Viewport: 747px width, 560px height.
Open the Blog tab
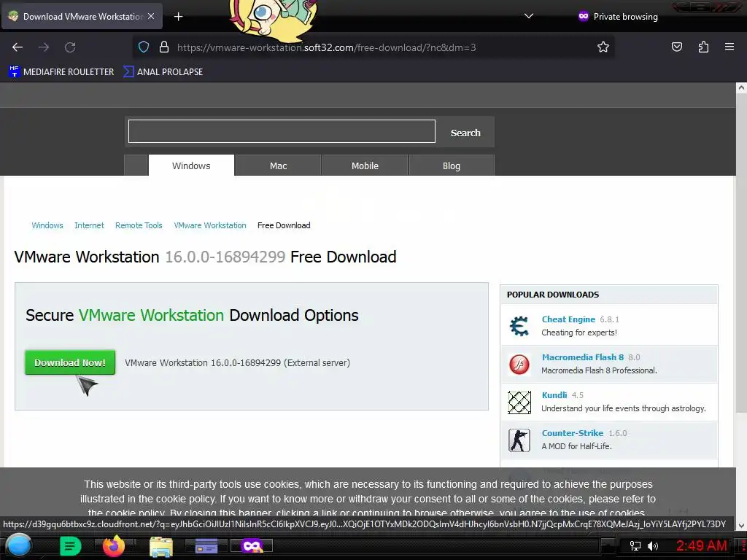coord(451,166)
